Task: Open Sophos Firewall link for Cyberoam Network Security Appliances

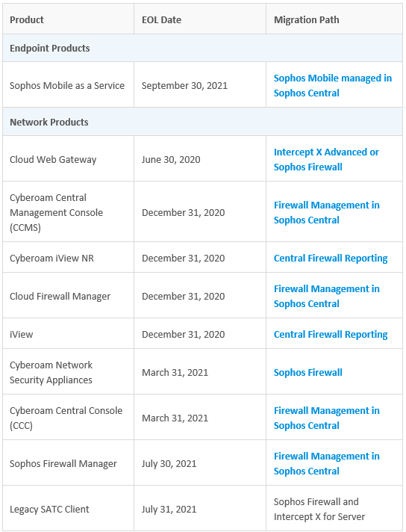Action: 307,373
